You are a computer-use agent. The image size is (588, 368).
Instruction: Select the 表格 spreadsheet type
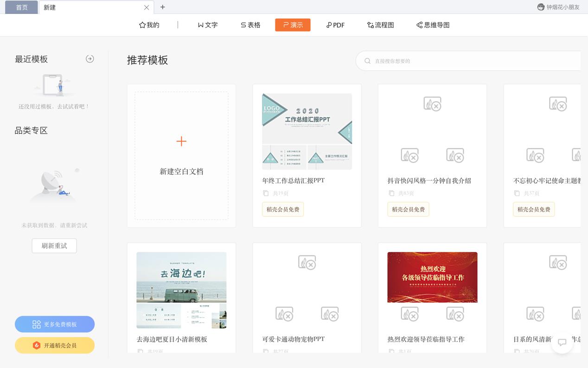click(250, 25)
